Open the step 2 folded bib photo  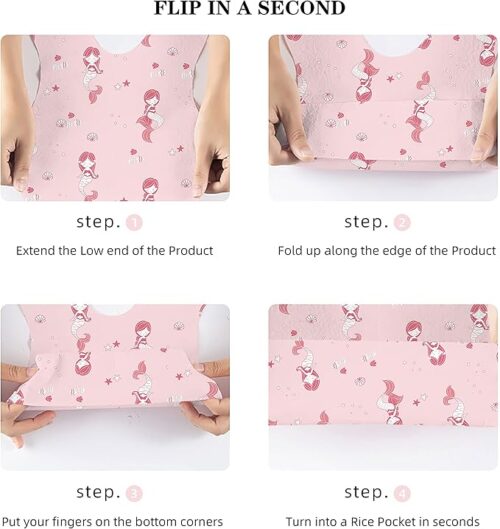point(383,118)
